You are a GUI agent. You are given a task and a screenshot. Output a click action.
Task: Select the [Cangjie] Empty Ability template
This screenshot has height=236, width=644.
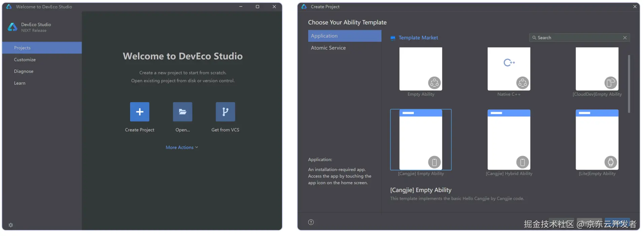click(421, 140)
